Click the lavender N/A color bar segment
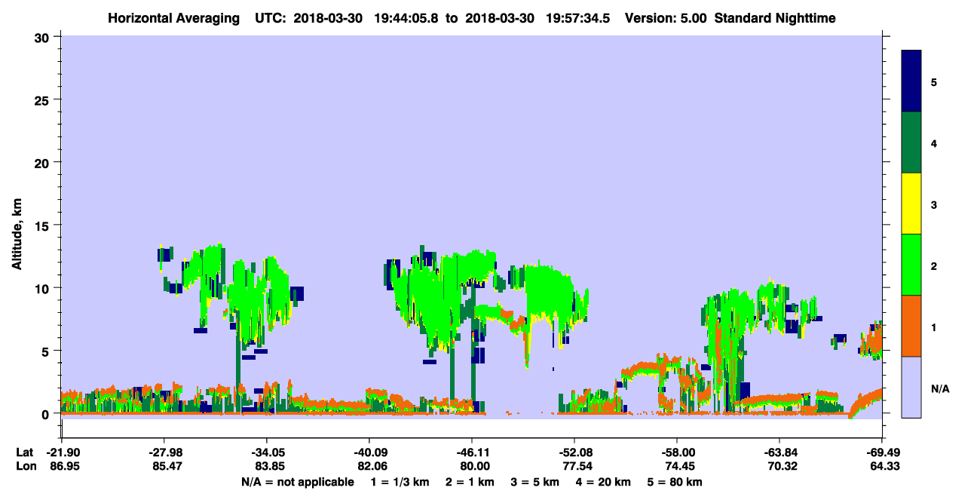This screenshot has width=980, height=503. 911,387
